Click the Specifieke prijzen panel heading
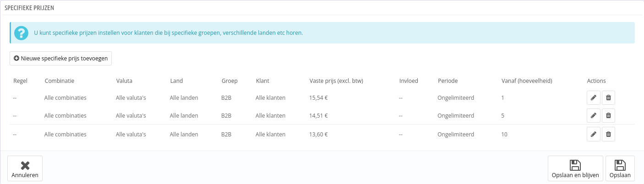Screen dimensions: 644x184 pos(29,8)
